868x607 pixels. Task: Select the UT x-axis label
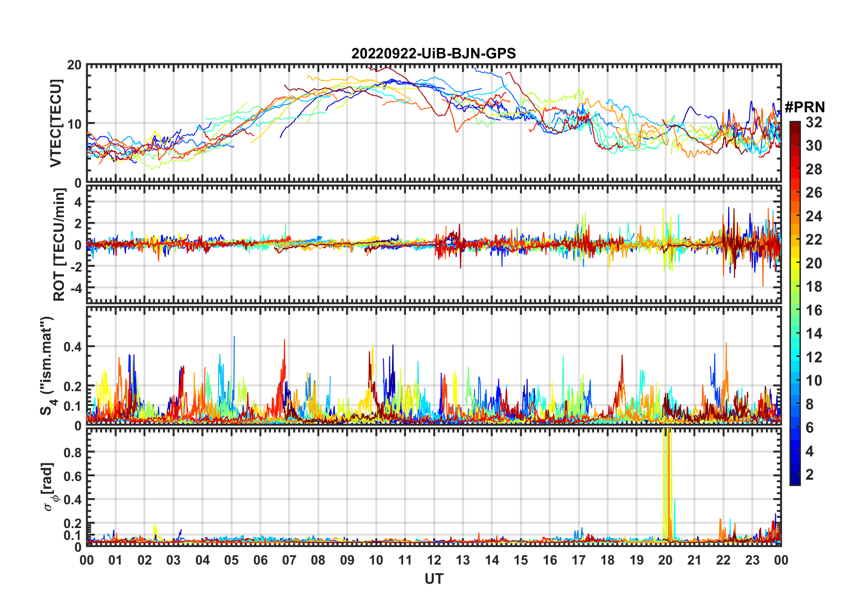coord(434,579)
